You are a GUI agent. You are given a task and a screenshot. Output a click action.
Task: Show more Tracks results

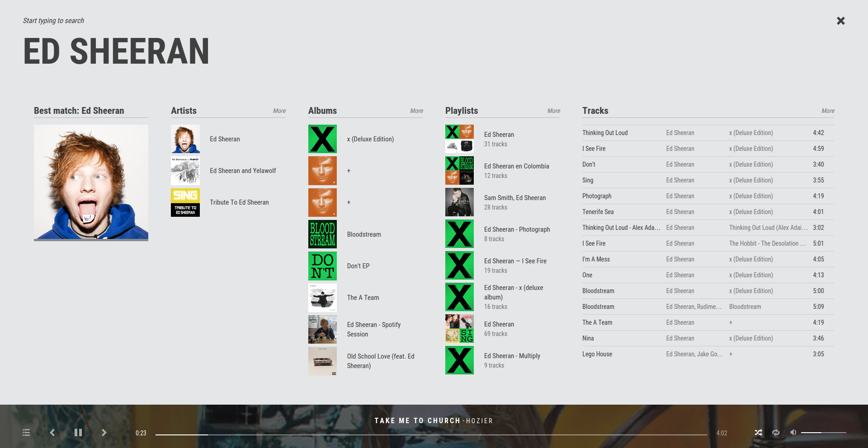[828, 111]
